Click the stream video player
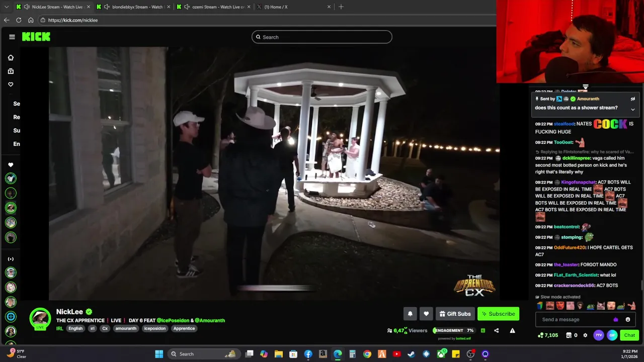 click(274, 173)
